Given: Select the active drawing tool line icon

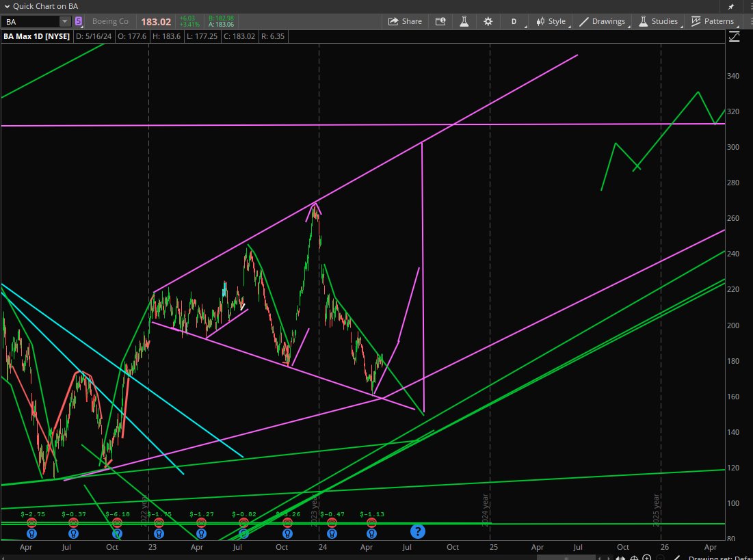Looking at the screenshot, I should tap(676, 557).
